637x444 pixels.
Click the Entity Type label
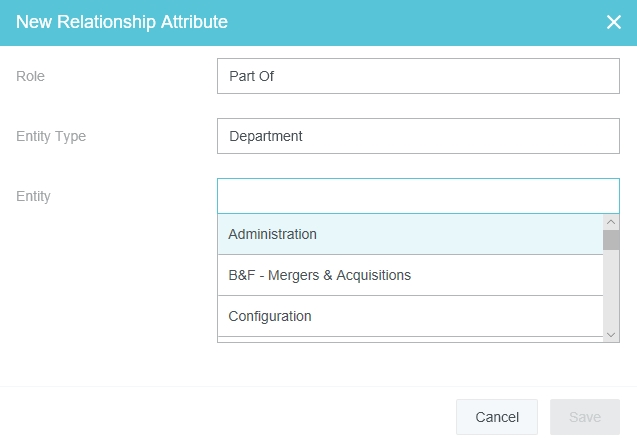point(51,136)
